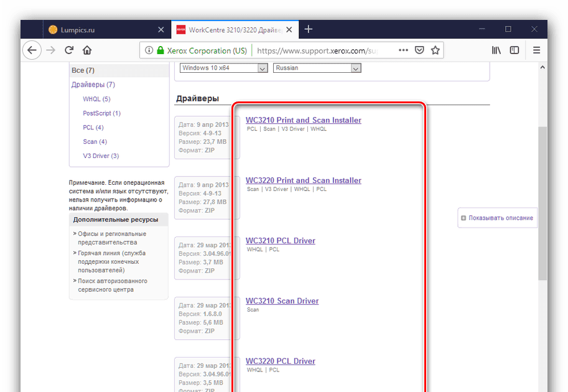Filter drivers by WHQL (5)
This screenshot has height=392, width=568.
[96, 99]
